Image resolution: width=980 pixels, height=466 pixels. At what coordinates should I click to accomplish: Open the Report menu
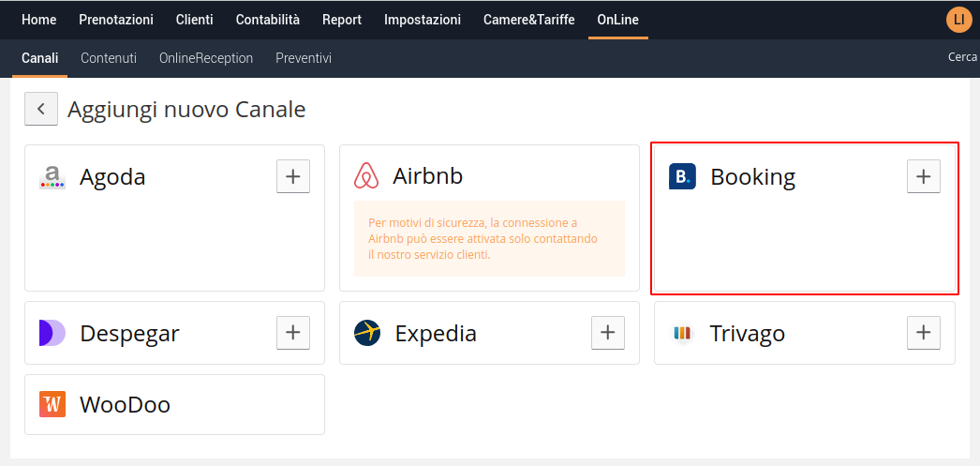342,20
